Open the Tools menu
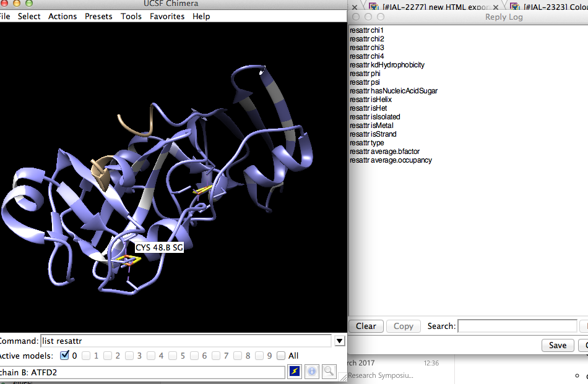The image size is (588, 384). 131,16
